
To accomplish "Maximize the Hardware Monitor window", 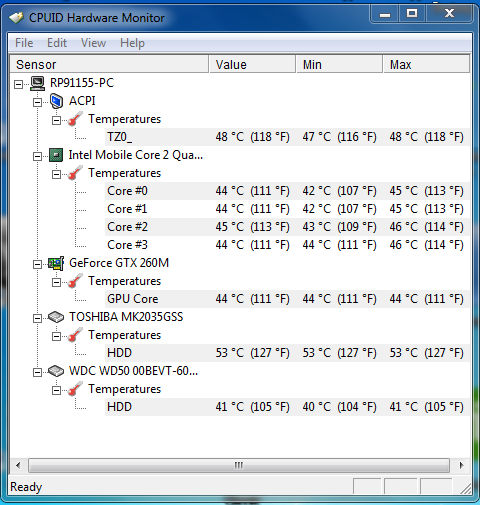I will coord(412,14).
